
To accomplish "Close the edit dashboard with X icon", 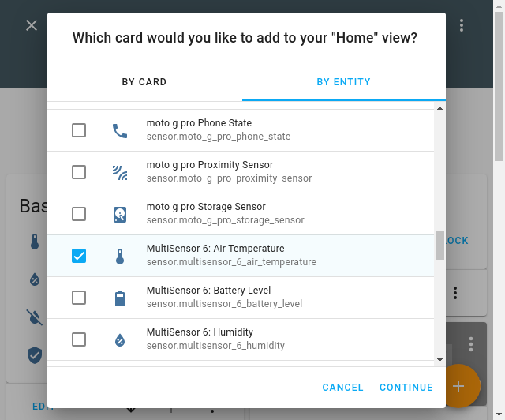I will click(x=32, y=25).
